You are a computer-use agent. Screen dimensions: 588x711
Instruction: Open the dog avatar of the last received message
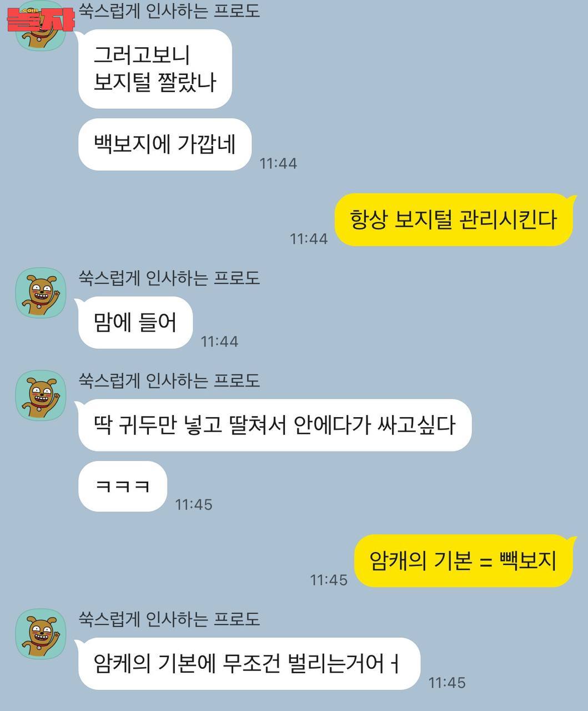click(x=41, y=634)
